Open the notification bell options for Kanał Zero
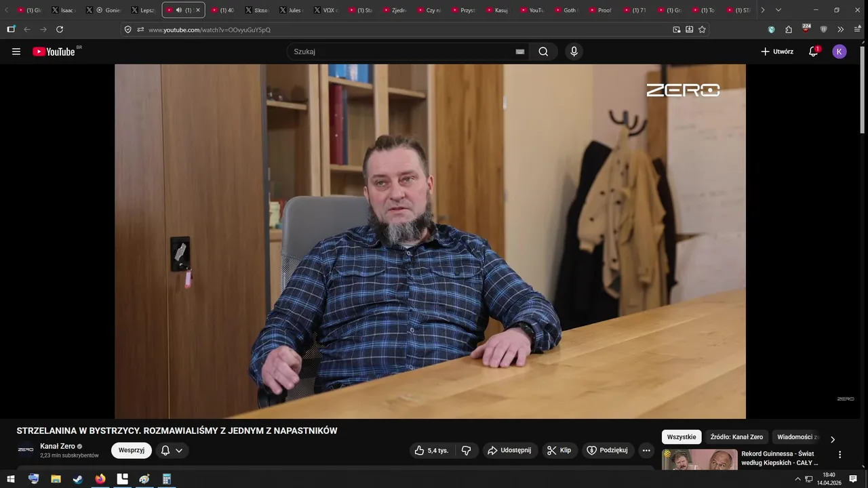Screen dimensions: 868x488 (x=172, y=450)
